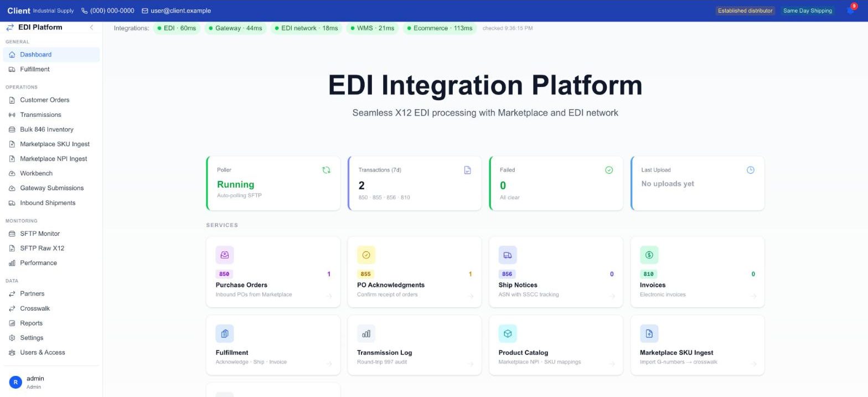This screenshot has width=868, height=397.
Task: Open SFTP Raw X12 in sidebar
Action: click(51, 248)
